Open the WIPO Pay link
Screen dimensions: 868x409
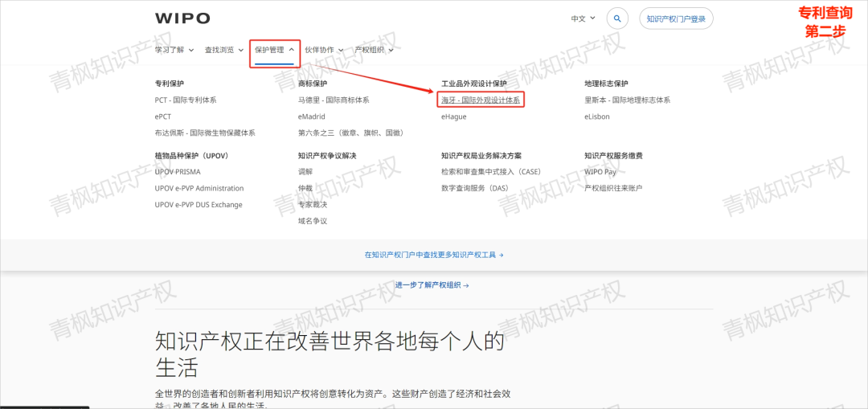point(600,172)
